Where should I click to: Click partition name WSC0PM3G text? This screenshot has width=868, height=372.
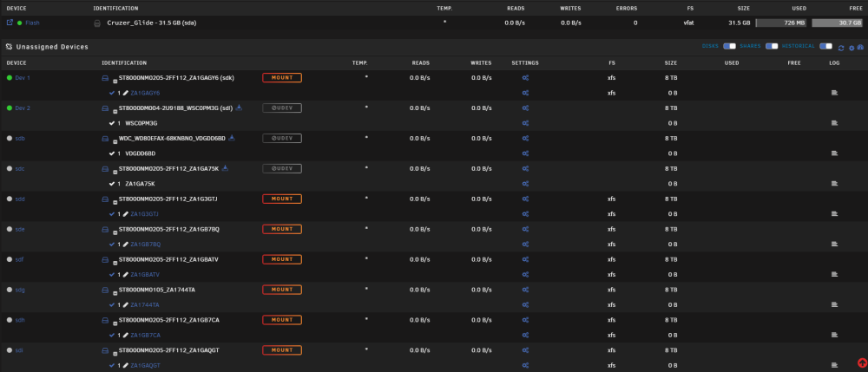[141, 123]
